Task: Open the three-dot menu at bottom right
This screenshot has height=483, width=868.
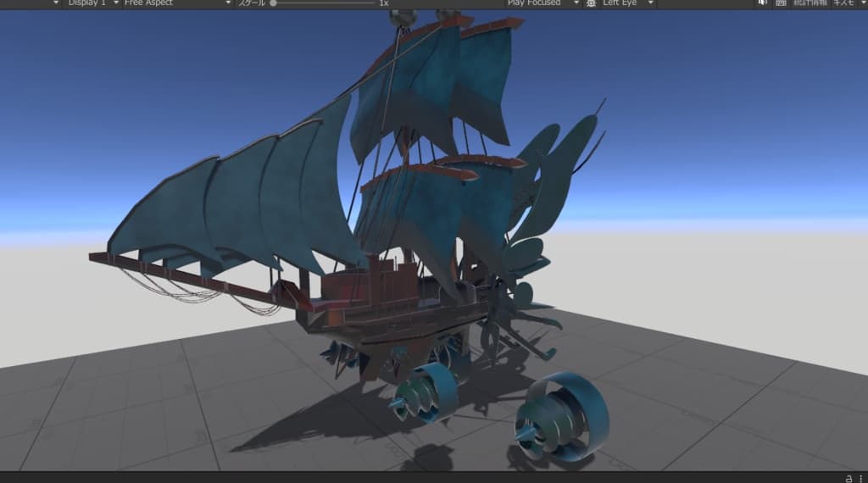Action: [861, 478]
